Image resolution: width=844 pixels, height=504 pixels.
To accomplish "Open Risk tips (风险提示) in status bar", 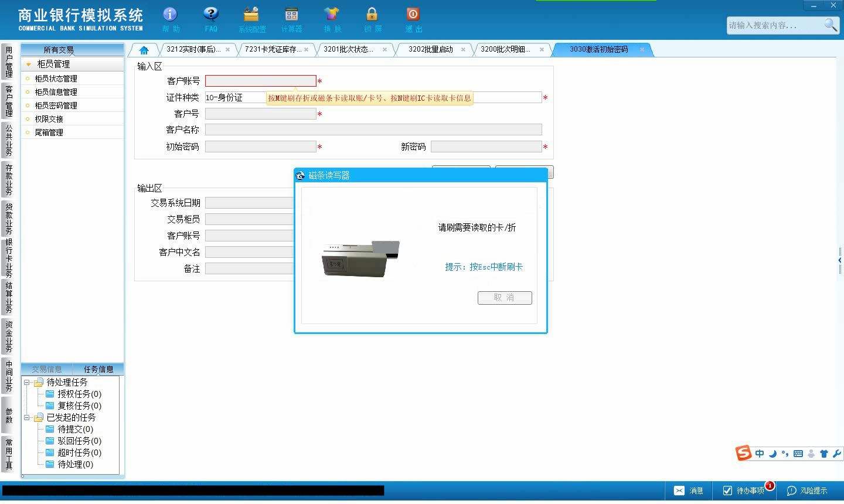I will (x=807, y=491).
